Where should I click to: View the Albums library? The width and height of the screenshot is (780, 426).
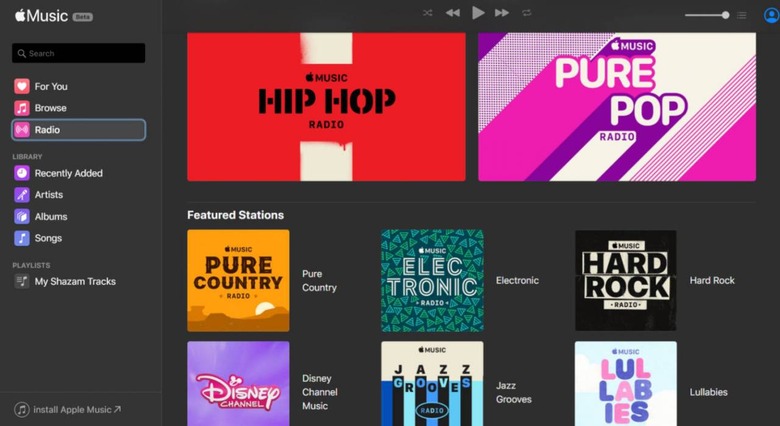pyautogui.click(x=50, y=217)
